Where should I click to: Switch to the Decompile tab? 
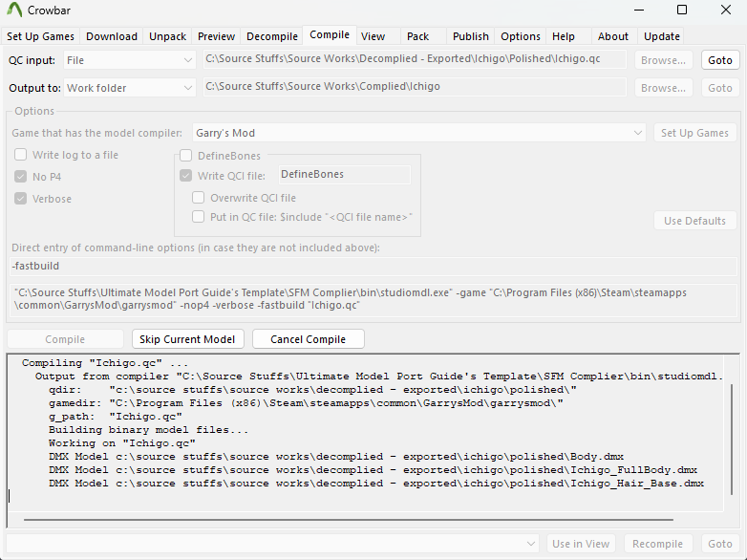(272, 36)
